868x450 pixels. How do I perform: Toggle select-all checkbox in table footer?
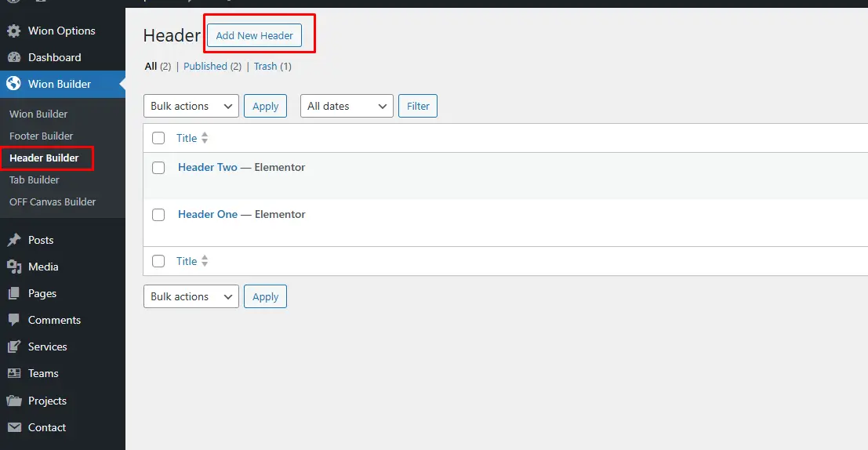[x=158, y=261]
